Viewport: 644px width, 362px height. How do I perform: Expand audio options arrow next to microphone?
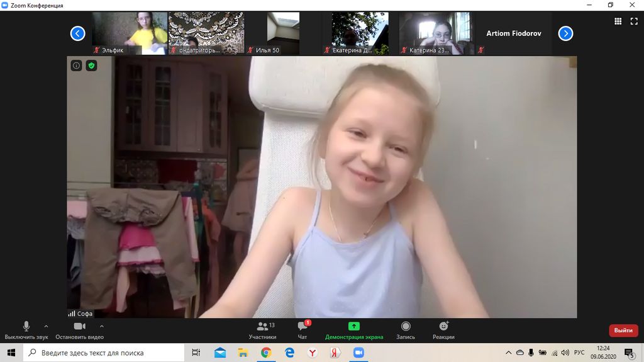tap(46, 326)
